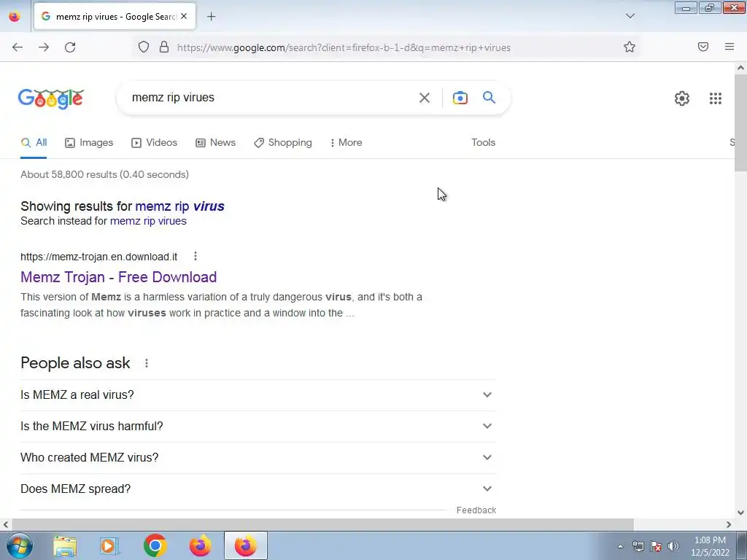747x560 pixels.
Task: View site security via padlock icon
Action: tap(164, 47)
